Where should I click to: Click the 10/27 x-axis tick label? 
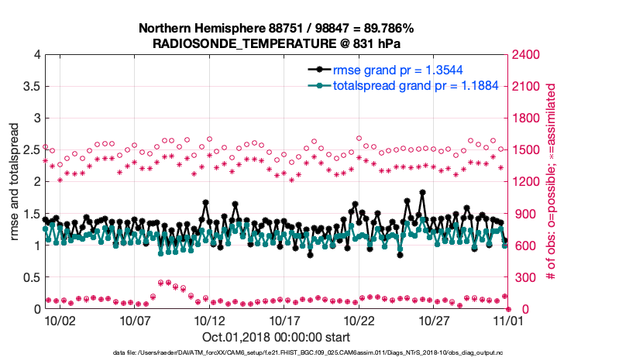(434, 320)
